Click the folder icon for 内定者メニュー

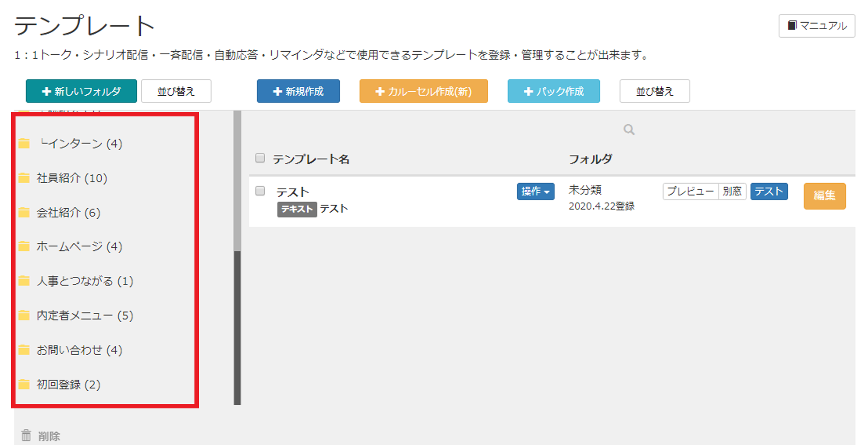point(24,316)
